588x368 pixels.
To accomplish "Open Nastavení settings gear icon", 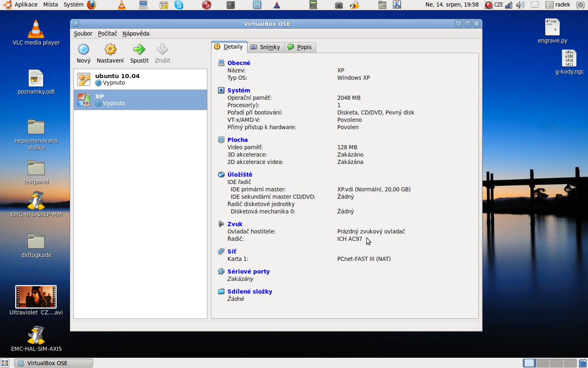I will coord(110,50).
